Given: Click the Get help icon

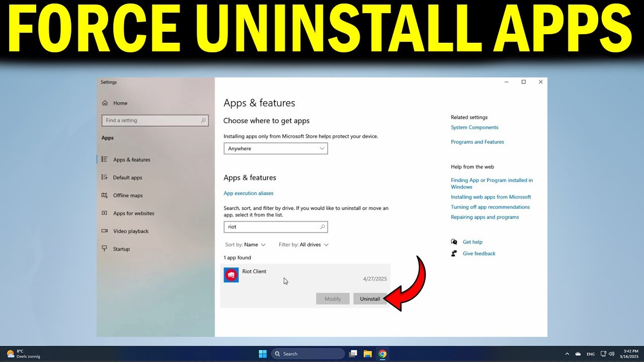Looking at the screenshot, I should pyautogui.click(x=454, y=242).
